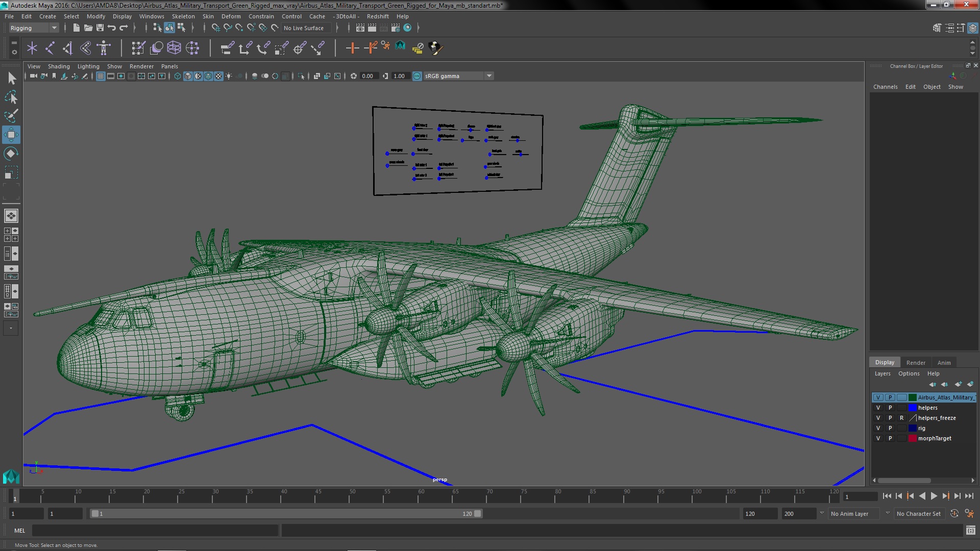Viewport: 980px width, 551px height.
Task: Click the IK Handle shelf tool
Action: 68,48
